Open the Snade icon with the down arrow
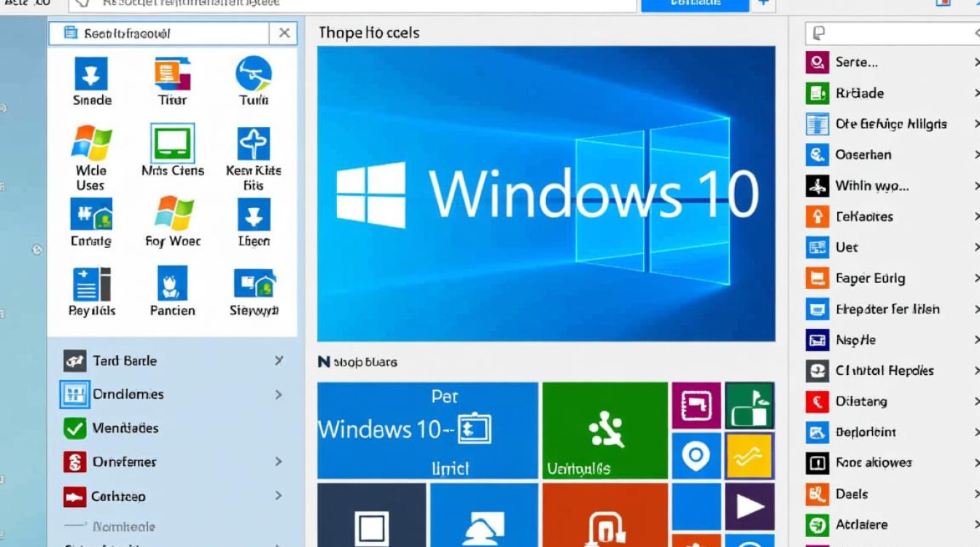 [91, 74]
